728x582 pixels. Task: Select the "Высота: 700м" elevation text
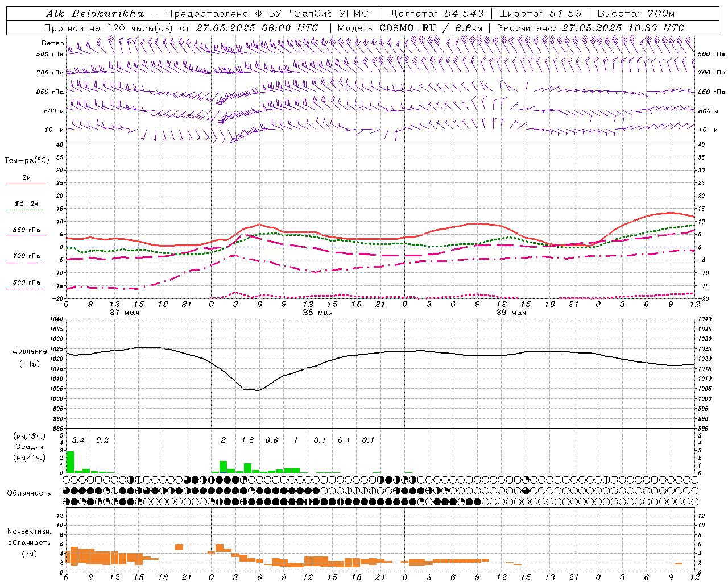636,14
